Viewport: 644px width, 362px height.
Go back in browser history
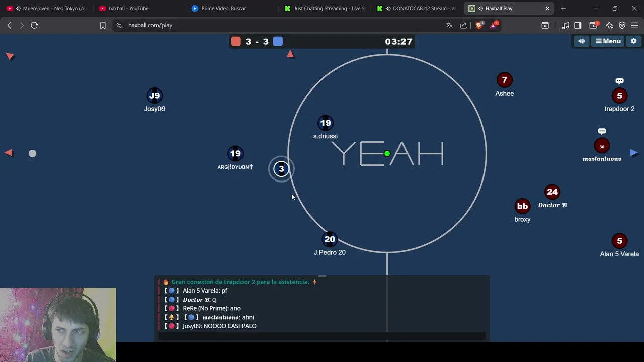[9, 25]
